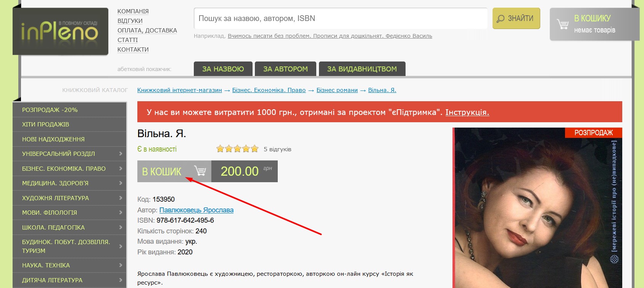Click the page count value 240
Viewport: 644px width, 288px height.
point(201,231)
